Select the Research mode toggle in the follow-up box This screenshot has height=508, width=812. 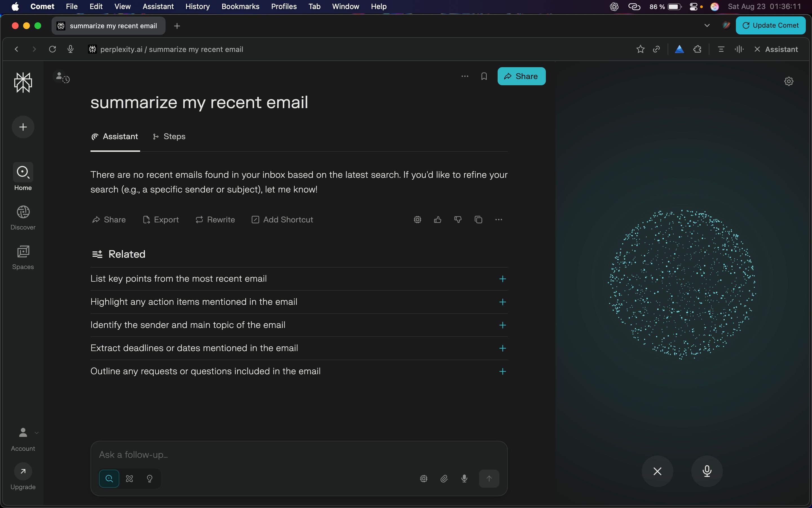coord(129,478)
